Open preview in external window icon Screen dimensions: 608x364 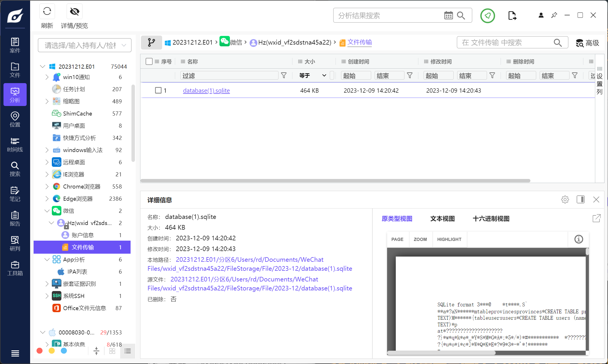[596, 218]
